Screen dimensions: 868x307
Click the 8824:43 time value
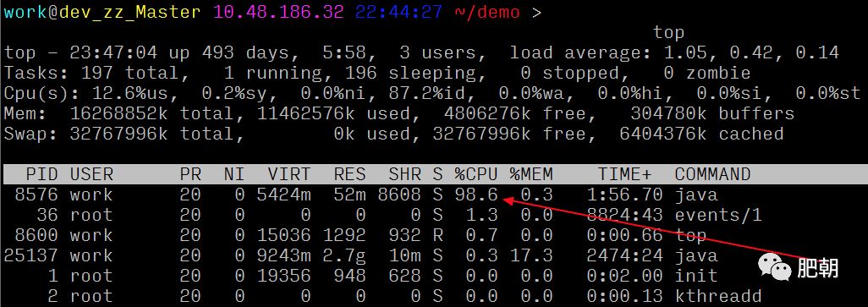(625, 215)
